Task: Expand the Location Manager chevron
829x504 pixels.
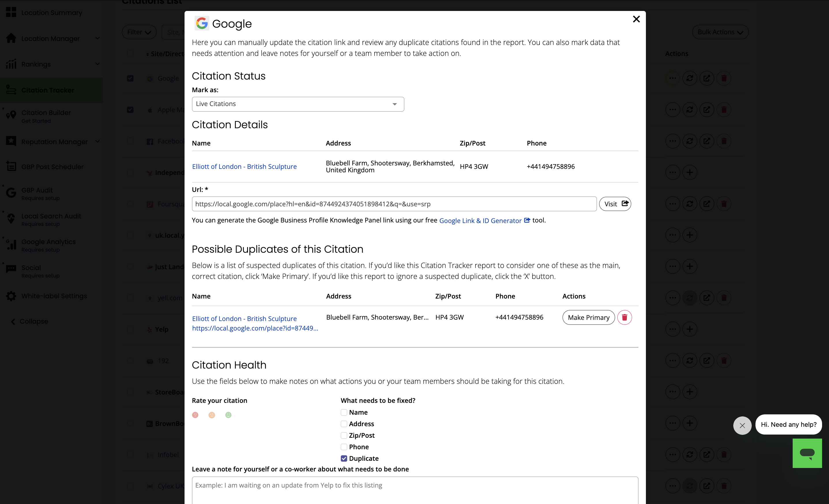Action: [x=97, y=38]
